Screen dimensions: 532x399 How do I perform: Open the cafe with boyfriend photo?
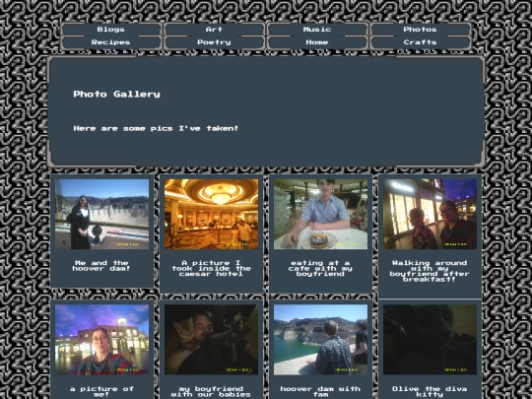[x=320, y=214]
